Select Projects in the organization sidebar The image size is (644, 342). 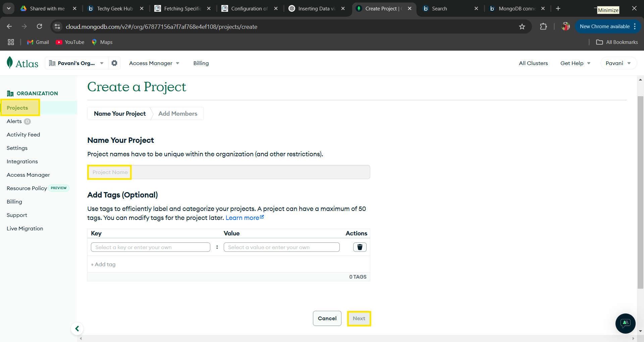17,108
